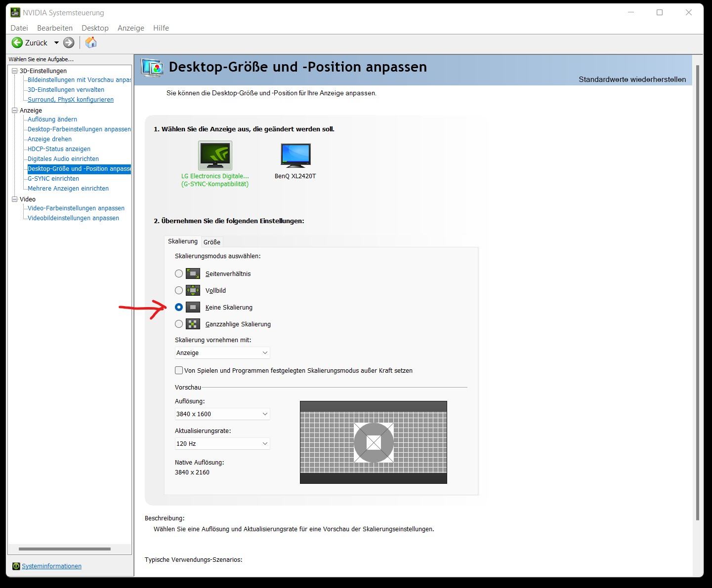Switch to the Größe tab
The image size is (712, 588).
pyautogui.click(x=212, y=242)
